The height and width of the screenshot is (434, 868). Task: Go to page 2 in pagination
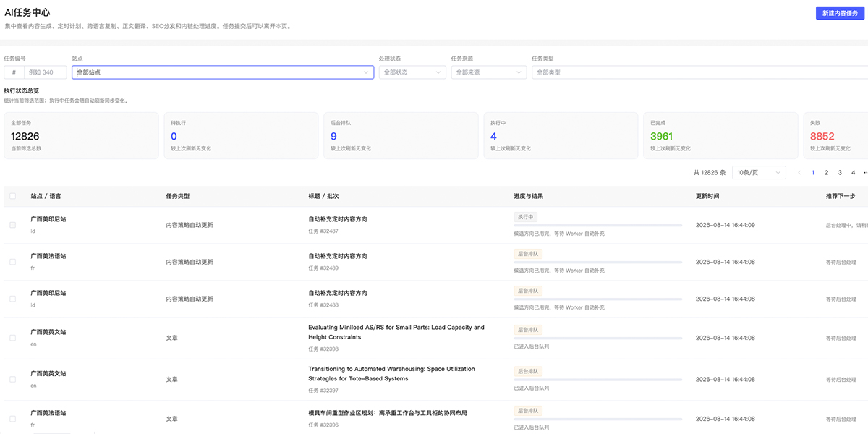click(826, 173)
